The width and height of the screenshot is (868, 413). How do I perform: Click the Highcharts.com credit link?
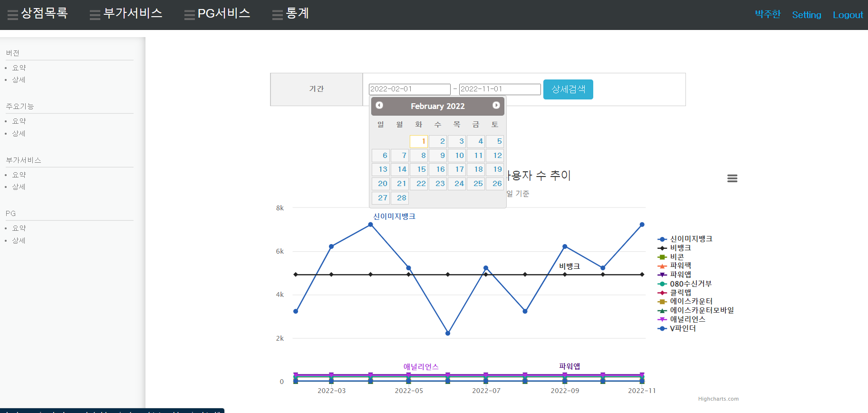coord(718,399)
